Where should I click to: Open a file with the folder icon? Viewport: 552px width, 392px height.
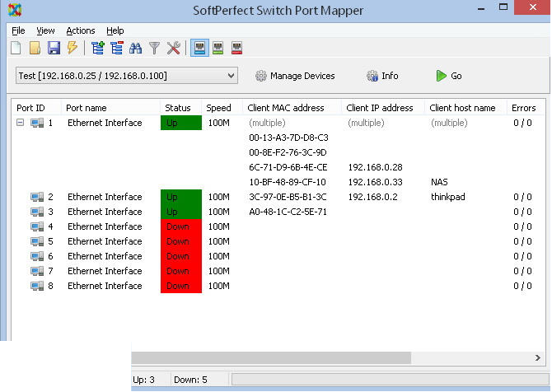[35, 48]
